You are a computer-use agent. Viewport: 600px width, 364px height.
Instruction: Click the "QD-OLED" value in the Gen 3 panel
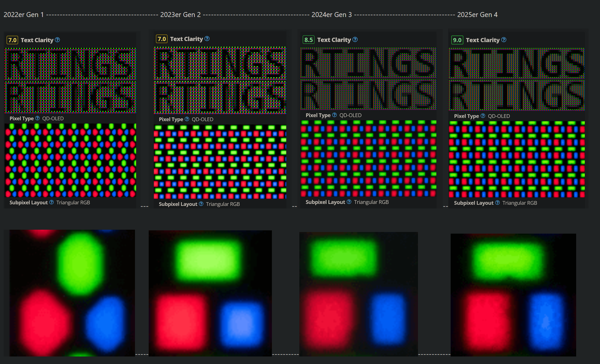click(x=350, y=115)
